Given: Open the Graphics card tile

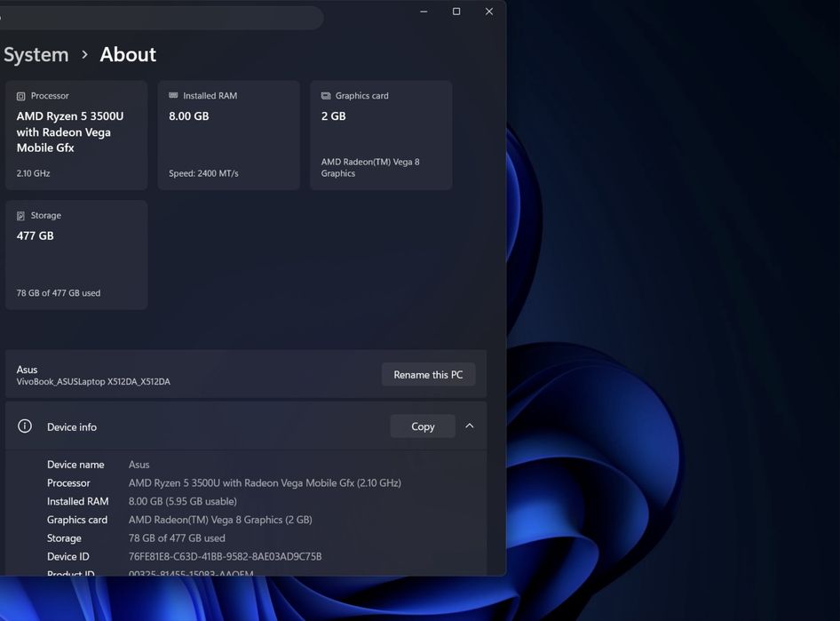Looking at the screenshot, I should [381, 135].
